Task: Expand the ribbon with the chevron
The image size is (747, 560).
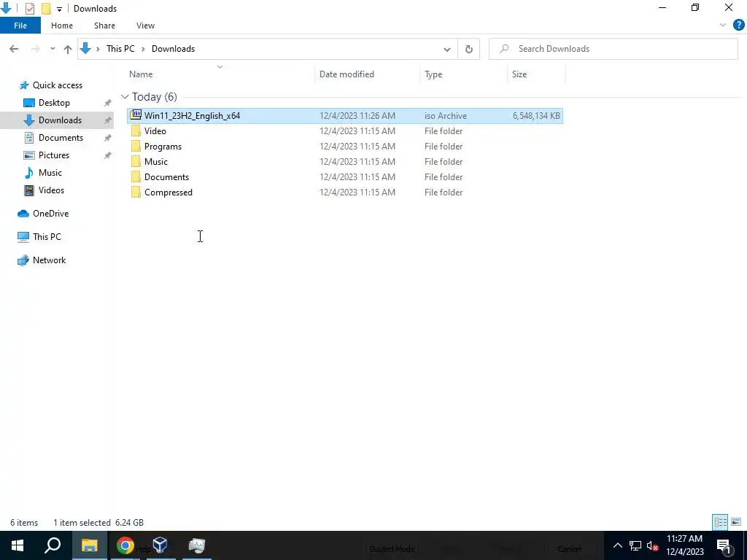Action: [x=723, y=26]
